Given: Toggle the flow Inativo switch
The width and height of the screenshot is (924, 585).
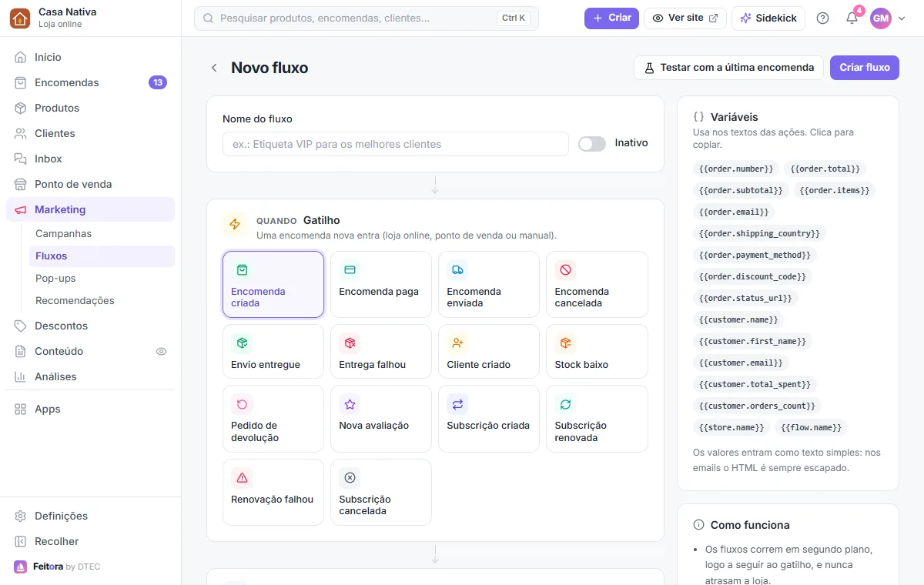Looking at the screenshot, I should click(x=592, y=144).
